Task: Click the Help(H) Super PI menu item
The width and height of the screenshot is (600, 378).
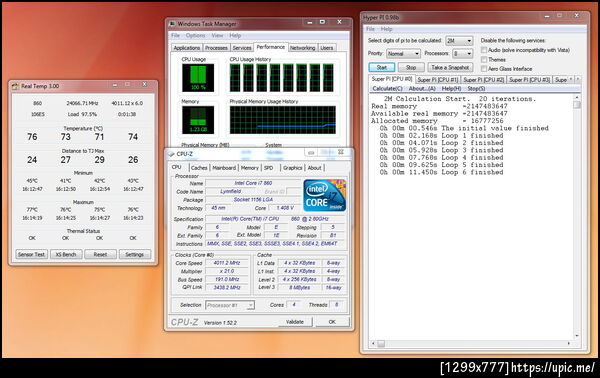Action: [x=452, y=88]
